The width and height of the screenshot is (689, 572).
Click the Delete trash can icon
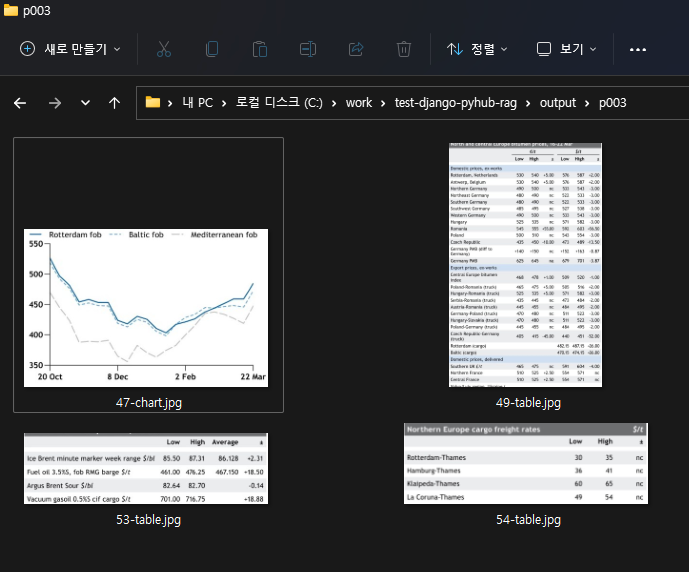click(404, 49)
